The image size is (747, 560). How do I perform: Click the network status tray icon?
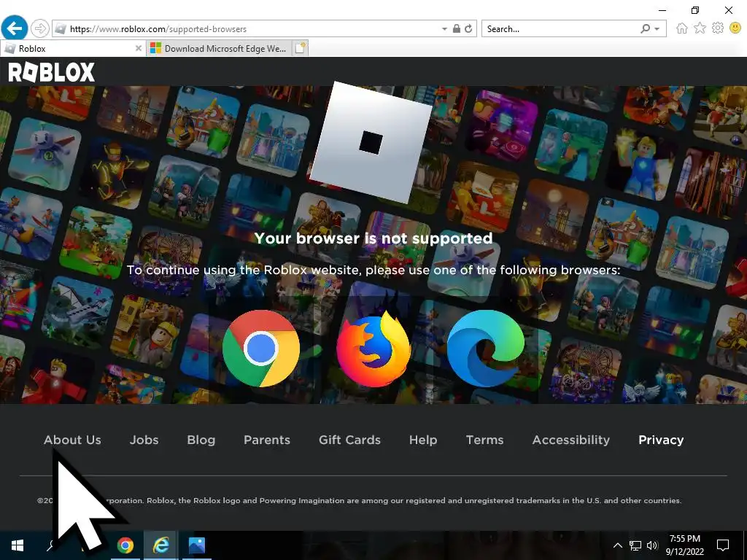635,545
